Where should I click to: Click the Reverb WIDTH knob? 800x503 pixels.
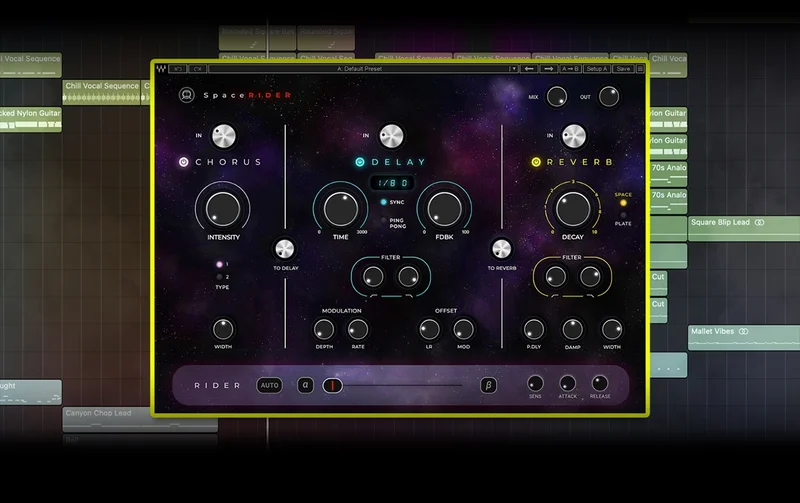pos(612,330)
